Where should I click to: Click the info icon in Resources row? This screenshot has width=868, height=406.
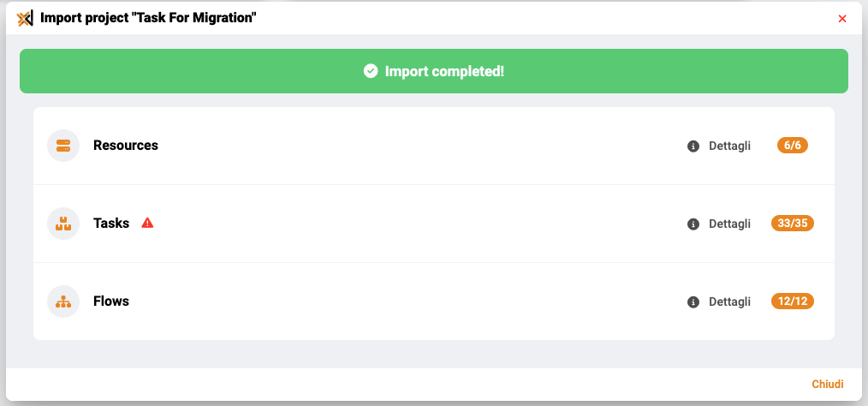693,146
